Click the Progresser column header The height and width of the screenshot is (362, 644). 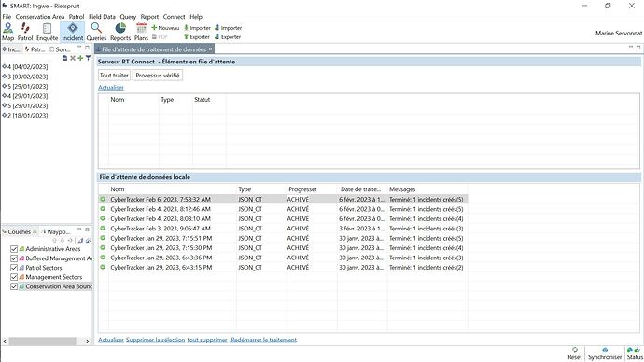[x=312, y=189]
